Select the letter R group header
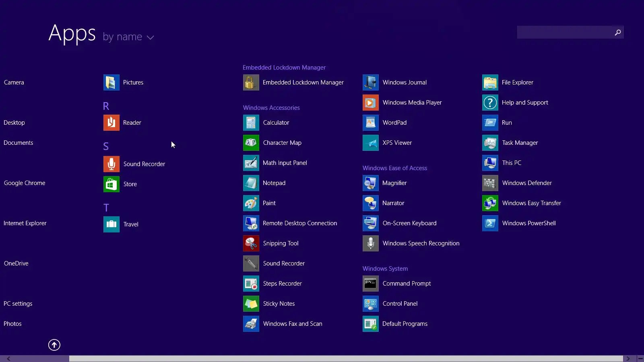 click(106, 106)
